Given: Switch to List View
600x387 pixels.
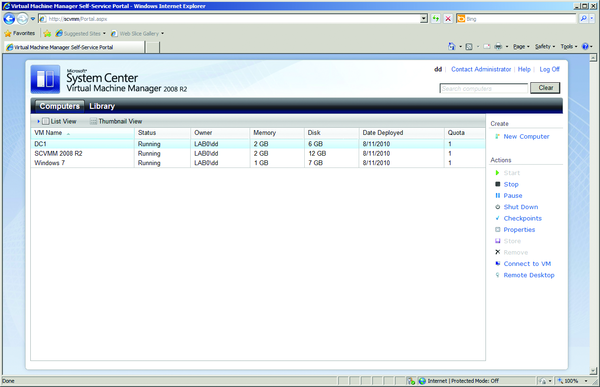Looking at the screenshot, I should tap(59, 121).
